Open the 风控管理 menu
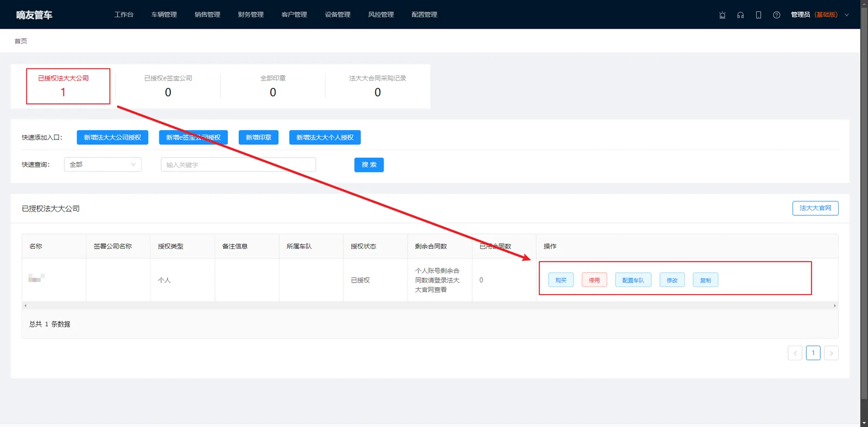The image size is (868, 427). 381,15
